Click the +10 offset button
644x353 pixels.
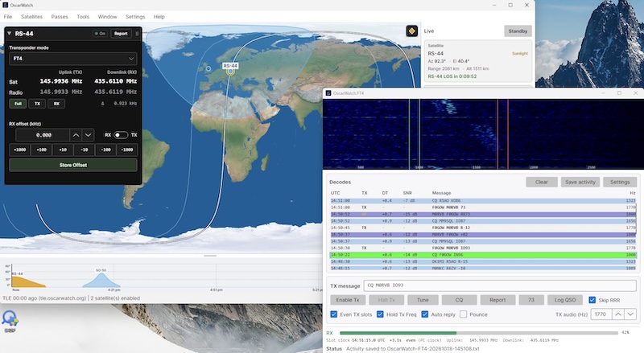(x=63, y=150)
